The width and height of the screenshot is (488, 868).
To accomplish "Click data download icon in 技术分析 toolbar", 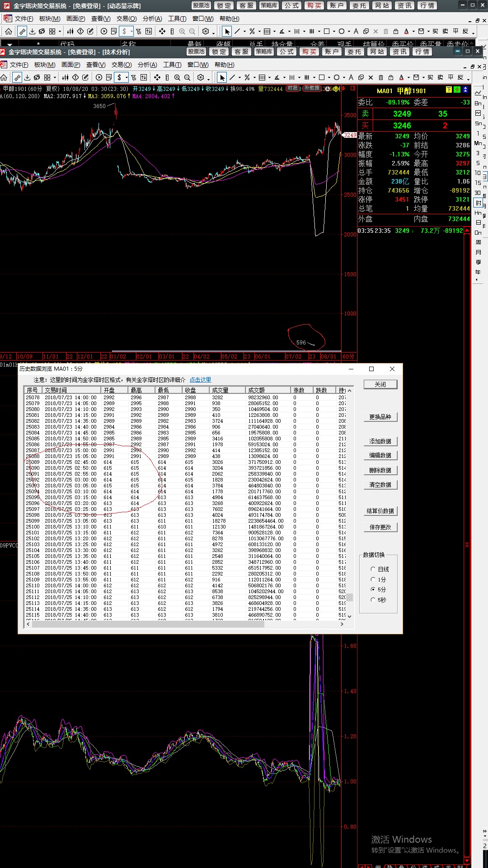I will point(27,77).
